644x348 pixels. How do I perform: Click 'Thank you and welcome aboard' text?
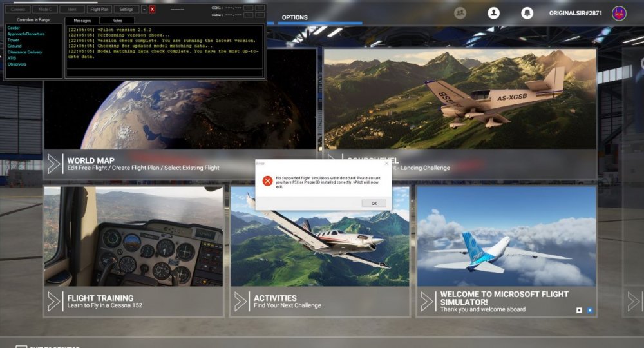pyautogui.click(x=482, y=309)
